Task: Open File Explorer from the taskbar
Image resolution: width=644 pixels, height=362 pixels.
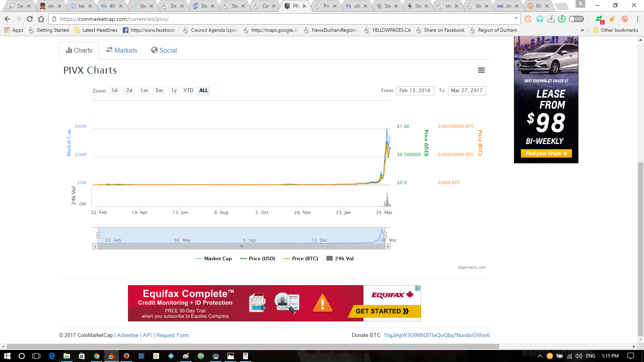Action: pos(67,356)
